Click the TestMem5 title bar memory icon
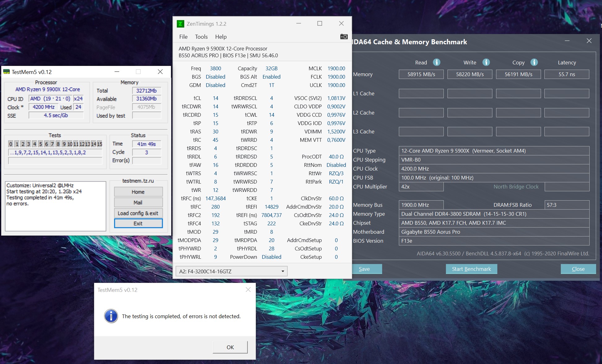The width and height of the screenshot is (602, 364). 7,72
